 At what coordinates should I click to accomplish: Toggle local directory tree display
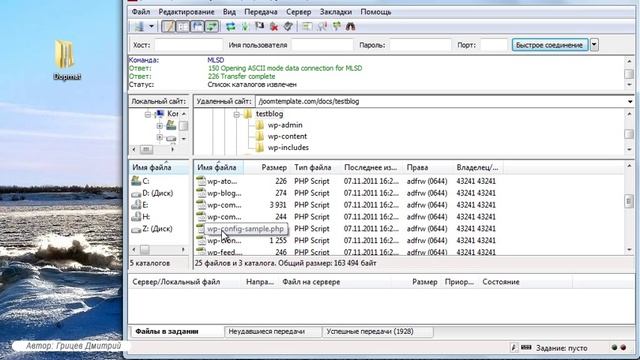point(183,27)
